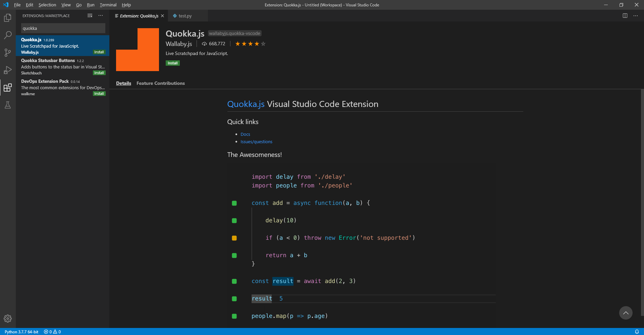The image size is (644, 335).
Task: Click the Quokka.js heading link in readme
Action: coord(246,104)
